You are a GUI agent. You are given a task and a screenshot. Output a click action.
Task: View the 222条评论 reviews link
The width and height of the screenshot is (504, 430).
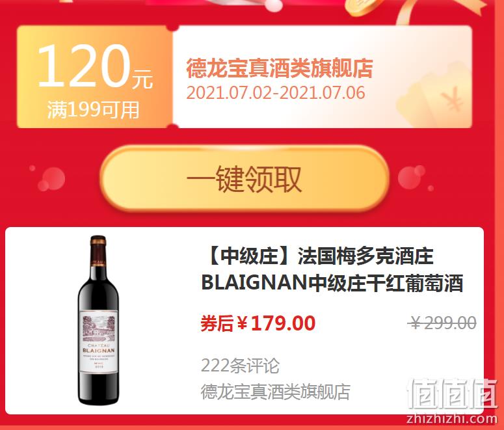click(x=240, y=366)
